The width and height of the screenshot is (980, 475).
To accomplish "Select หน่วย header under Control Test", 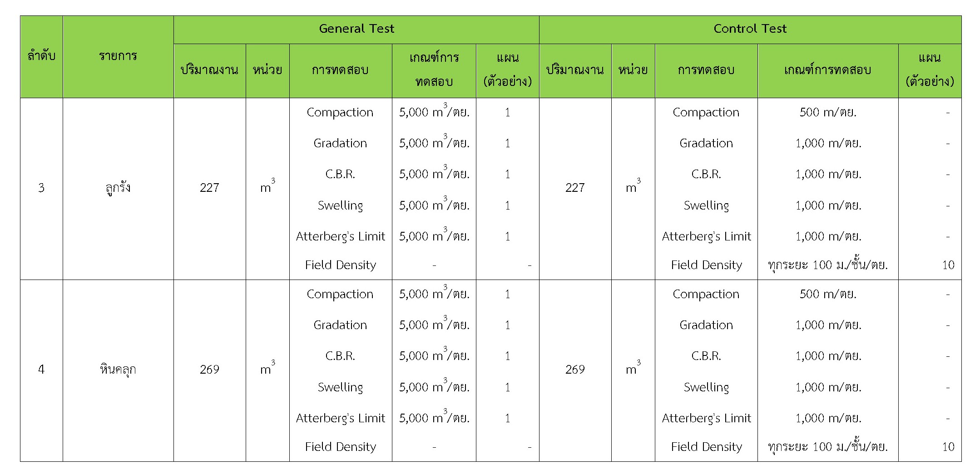I will (x=633, y=70).
